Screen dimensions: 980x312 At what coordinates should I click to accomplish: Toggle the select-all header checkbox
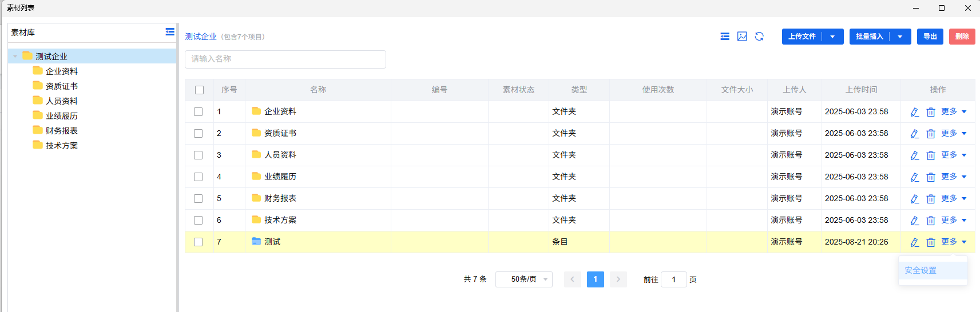click(x=199, y=90)
